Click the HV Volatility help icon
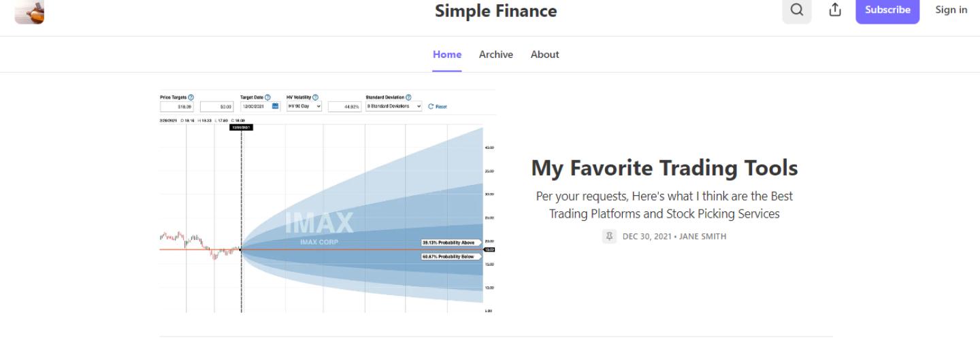 click(316, 97)
